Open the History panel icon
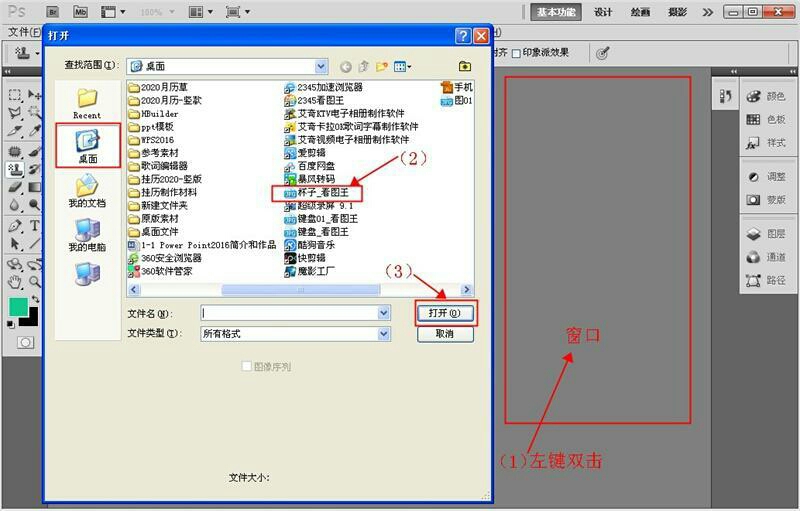Image resolution: width=800 pixels, height=511 pixels. pos(726,96)
